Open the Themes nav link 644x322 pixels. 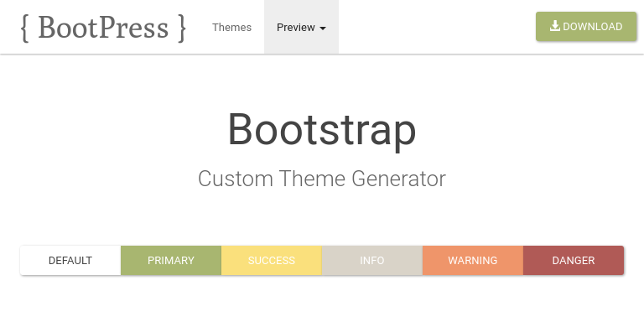pos(231,27)
